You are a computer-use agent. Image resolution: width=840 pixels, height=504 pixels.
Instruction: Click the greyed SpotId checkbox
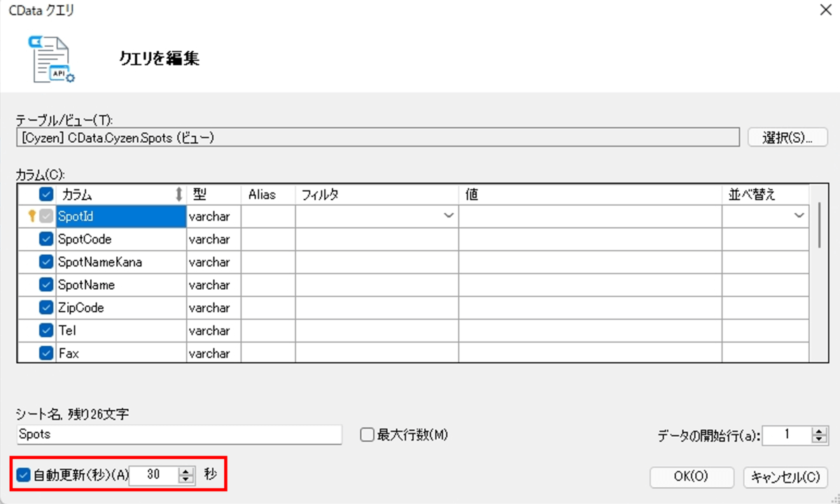(46, 216)
